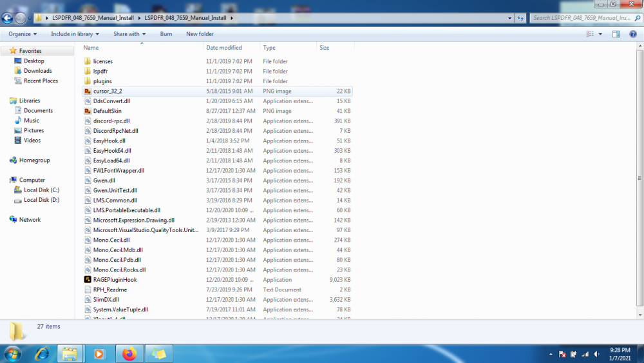The height and width of the screenshot is (363, 644).
Task: Open Homegroup in navigation pane
Action: coord(34,161)
